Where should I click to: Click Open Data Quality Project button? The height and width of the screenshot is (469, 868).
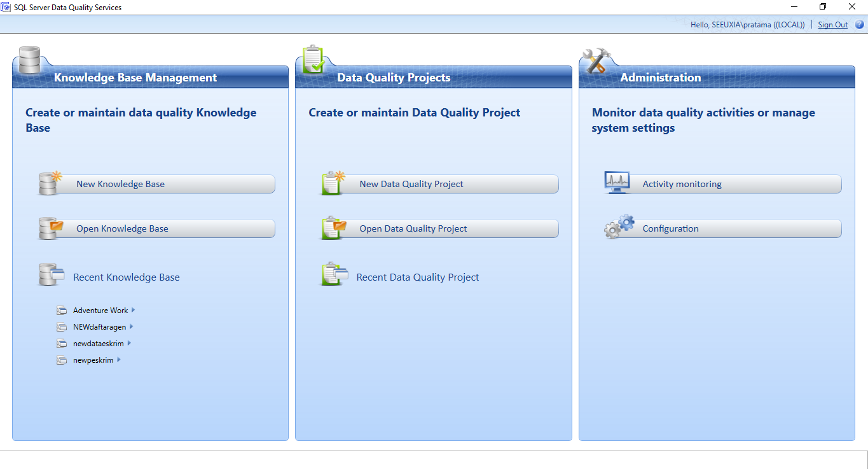[x=440, y=228]
